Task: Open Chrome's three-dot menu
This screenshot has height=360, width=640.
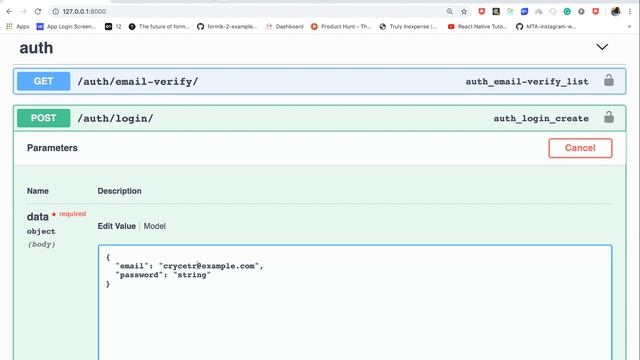Action: pos(630,11)
